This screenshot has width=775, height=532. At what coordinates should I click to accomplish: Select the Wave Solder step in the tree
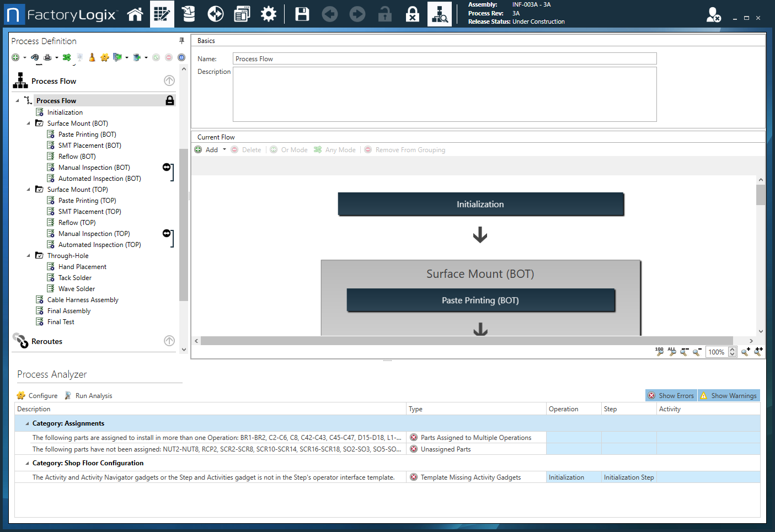tap(76, 288)
